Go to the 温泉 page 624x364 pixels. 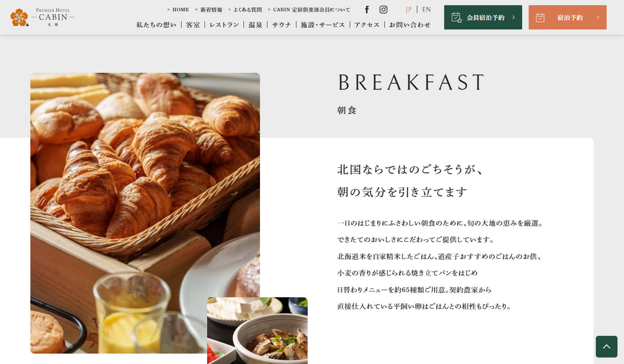[x=255, y=25]
